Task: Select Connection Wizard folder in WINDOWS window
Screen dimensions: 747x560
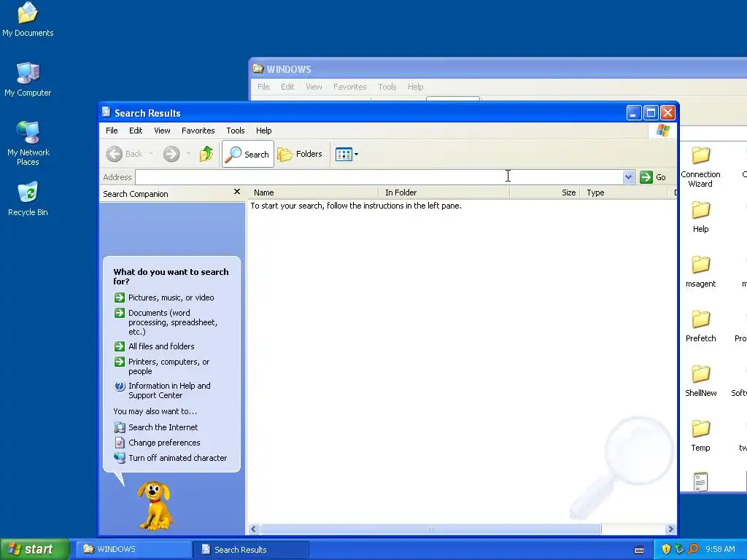Action: [701, 167]
